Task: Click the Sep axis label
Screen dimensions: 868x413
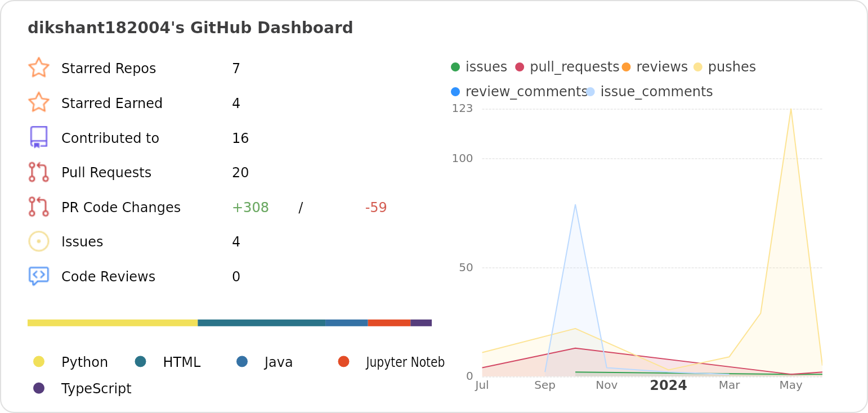Action: tap(545, 385)
